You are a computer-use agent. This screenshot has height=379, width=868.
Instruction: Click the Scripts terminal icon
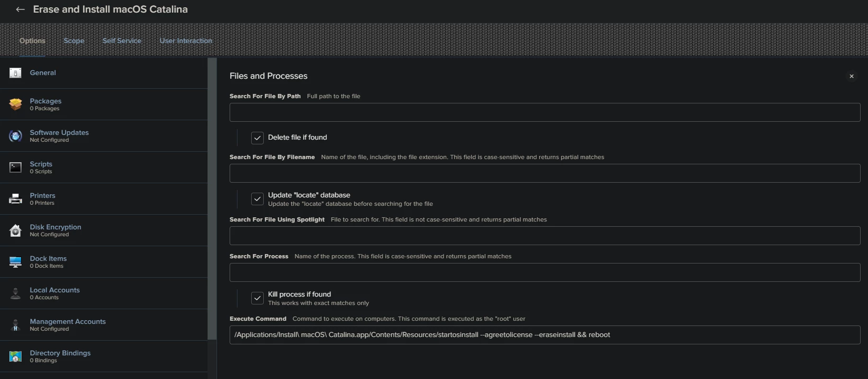pos(16,167)
